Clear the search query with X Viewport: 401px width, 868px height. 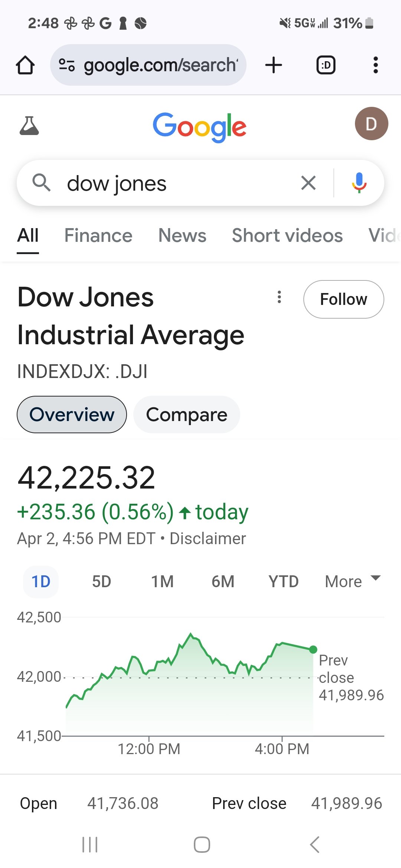click(308, 183)
